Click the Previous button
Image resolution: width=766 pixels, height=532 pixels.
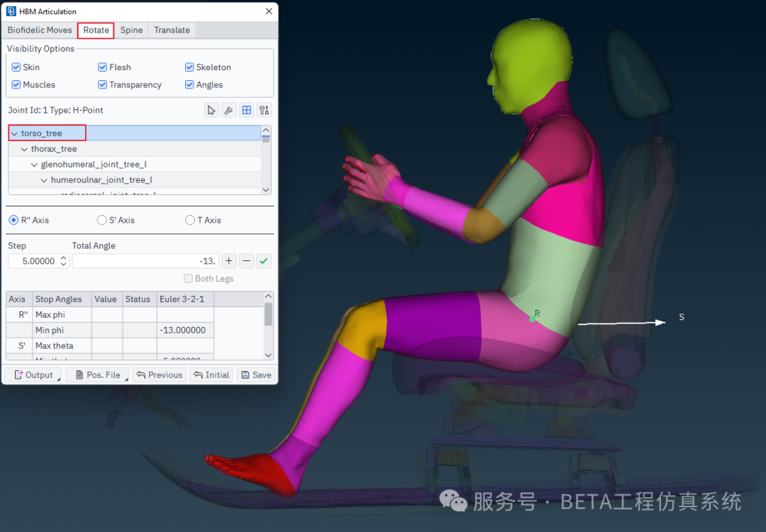pos(160,375)
